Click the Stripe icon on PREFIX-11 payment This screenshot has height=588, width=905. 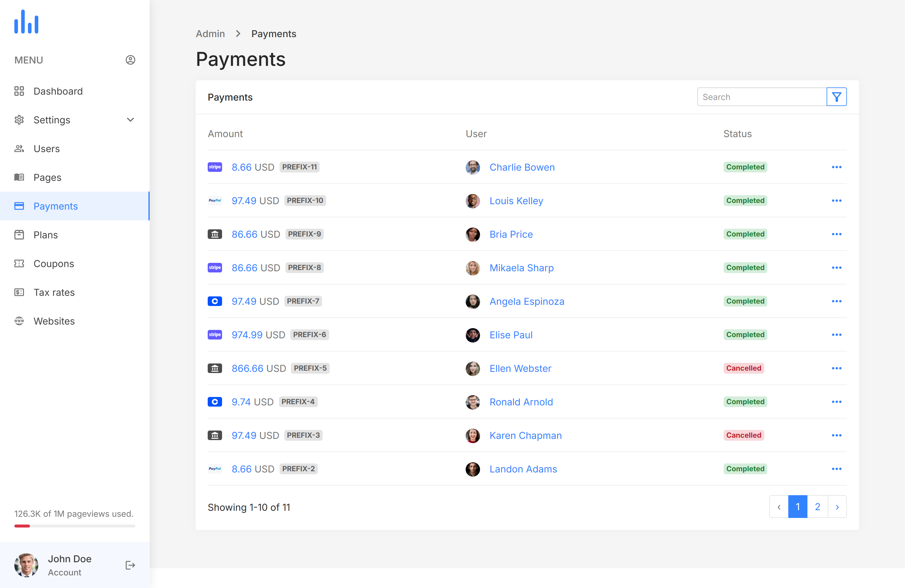215,167
